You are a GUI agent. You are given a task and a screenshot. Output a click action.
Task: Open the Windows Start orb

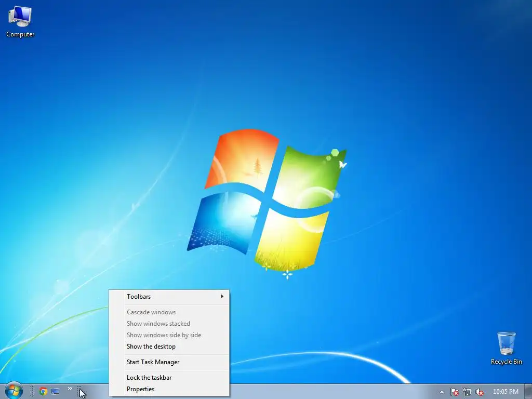click(14, 391)
